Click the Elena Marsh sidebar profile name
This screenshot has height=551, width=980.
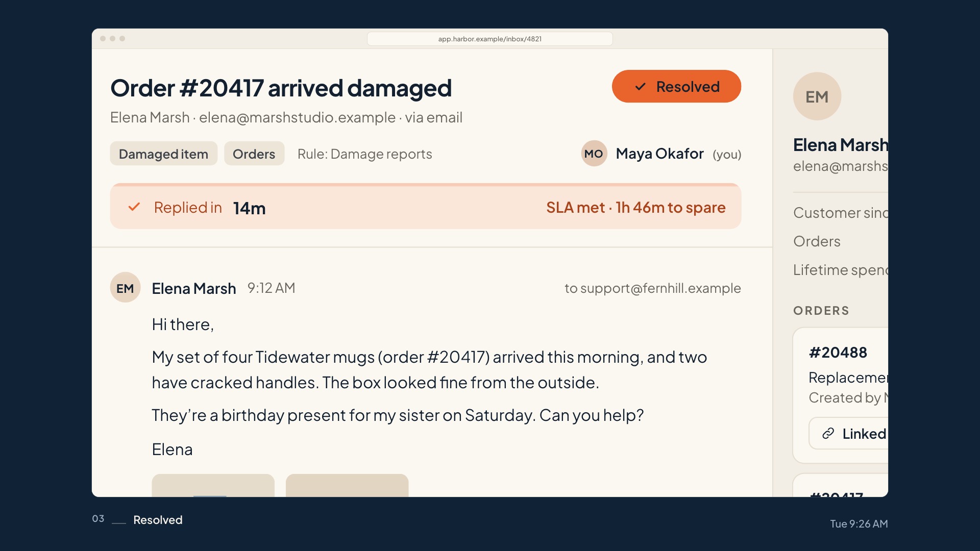(841, 145)
